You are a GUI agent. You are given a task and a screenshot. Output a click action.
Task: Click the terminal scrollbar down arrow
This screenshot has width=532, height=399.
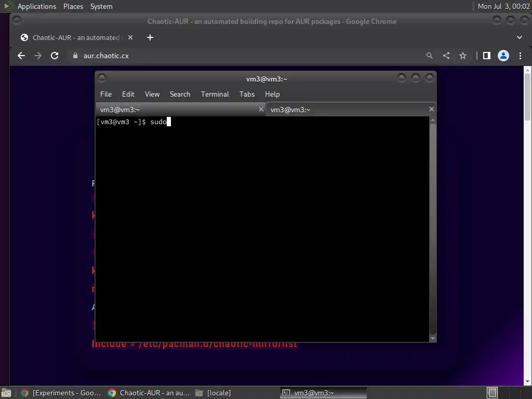coord(433,338)
